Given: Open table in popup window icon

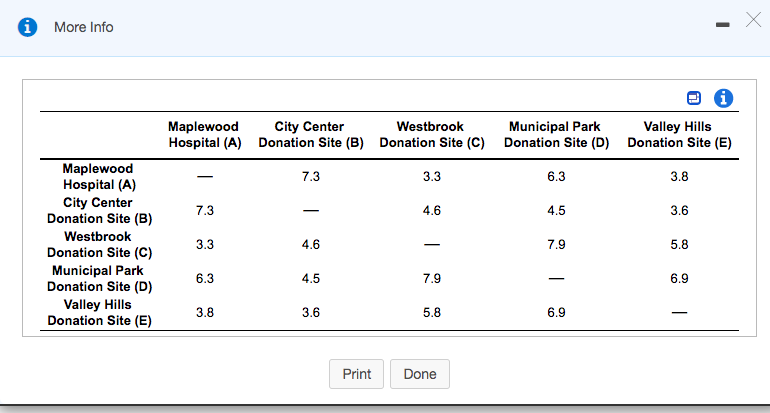Looking at the screenshot, I should coord(693,98).
